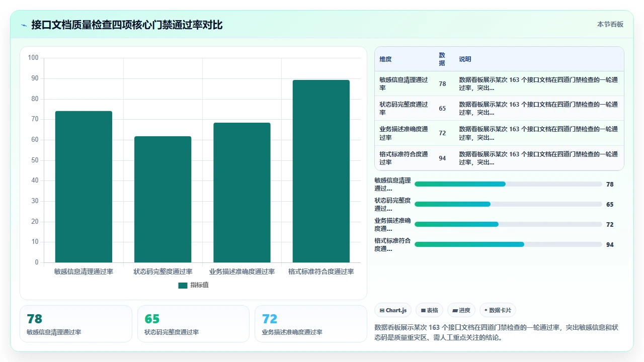644x362 pixels.
Task: Click the y-axis label 50
Action: (35, 160)
